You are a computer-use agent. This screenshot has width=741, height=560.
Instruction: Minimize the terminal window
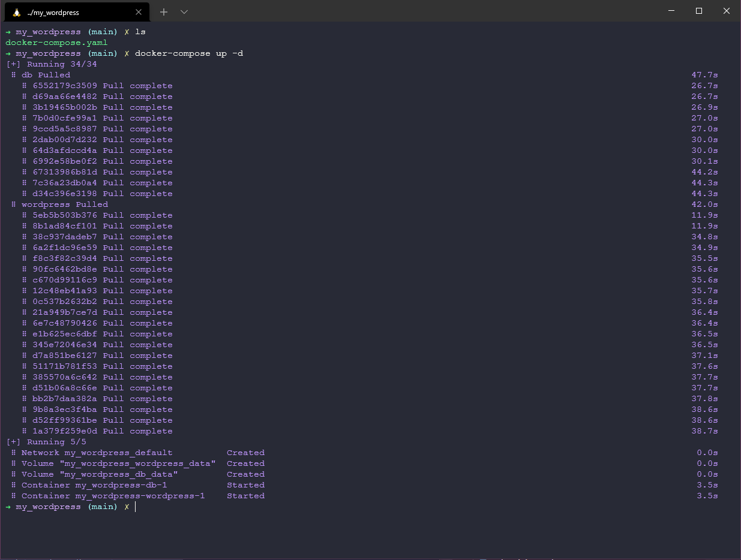(x=671, y=11)
